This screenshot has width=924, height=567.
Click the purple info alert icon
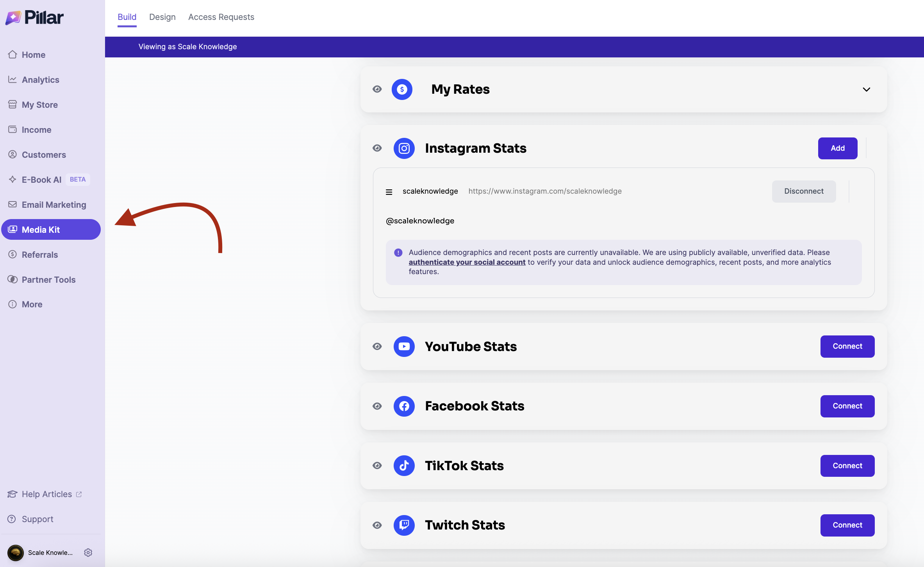tap(398, 253)
